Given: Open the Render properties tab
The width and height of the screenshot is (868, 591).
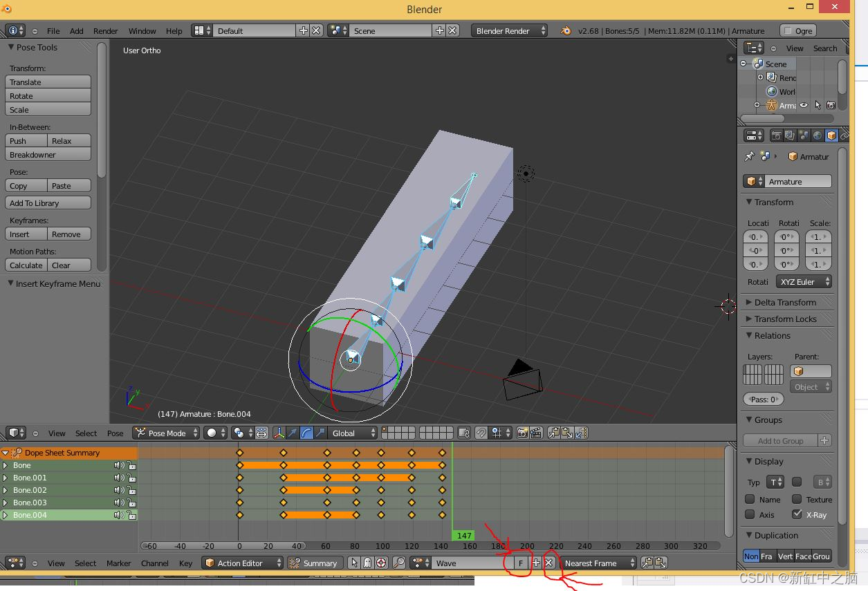Looking at the screenshot, I should point(776,136).
